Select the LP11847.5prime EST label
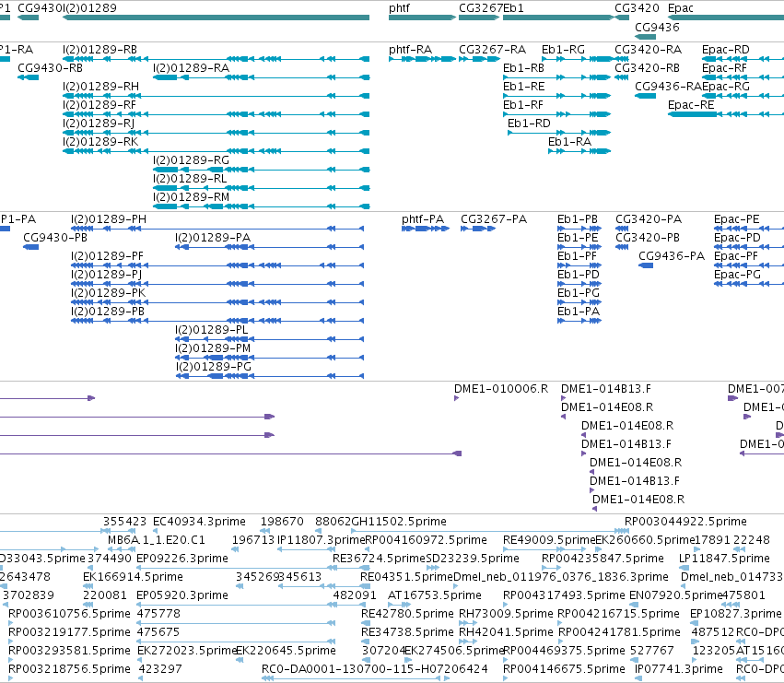Viewport: 784px width, 683px height. pyautogui.click(x=724, y=559)
